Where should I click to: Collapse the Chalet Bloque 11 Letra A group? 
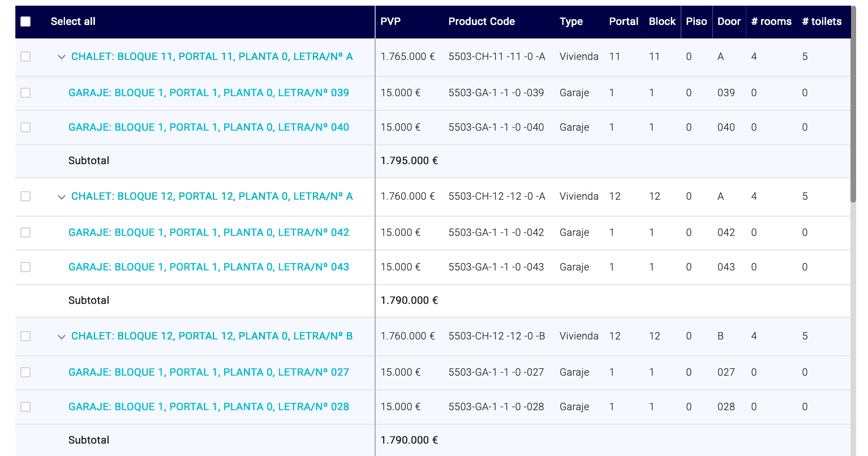[x=62, y=57]
